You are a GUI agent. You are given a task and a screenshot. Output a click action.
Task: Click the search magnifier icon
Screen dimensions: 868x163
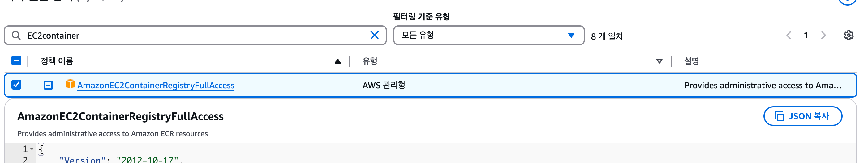point(16,35)
